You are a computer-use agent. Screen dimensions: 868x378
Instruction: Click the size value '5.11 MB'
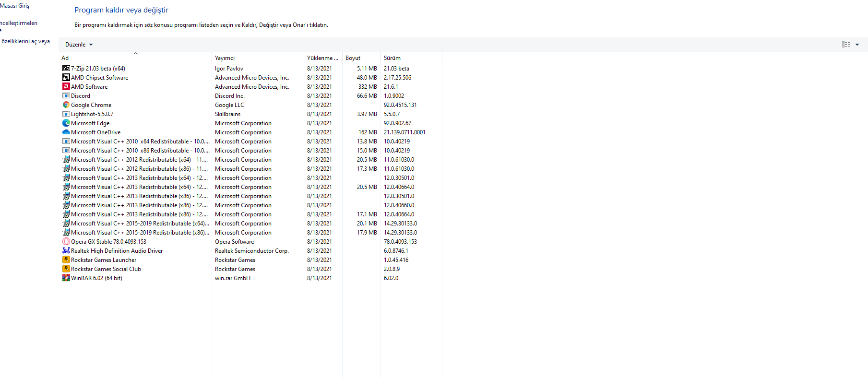tap(367, 69)
